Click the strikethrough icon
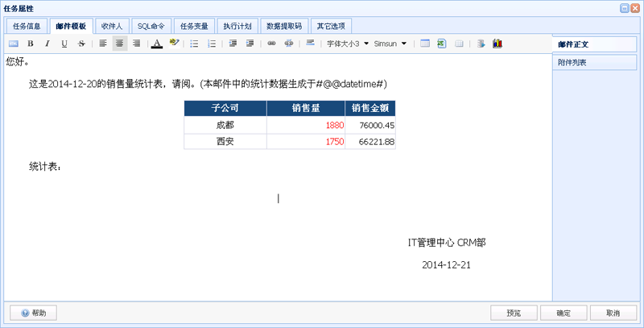 point(81,44)
